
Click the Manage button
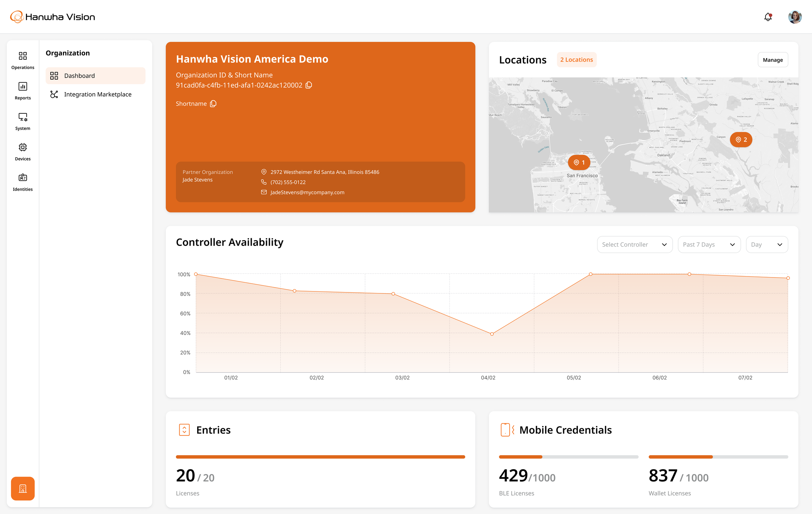(x=773, y=60)
